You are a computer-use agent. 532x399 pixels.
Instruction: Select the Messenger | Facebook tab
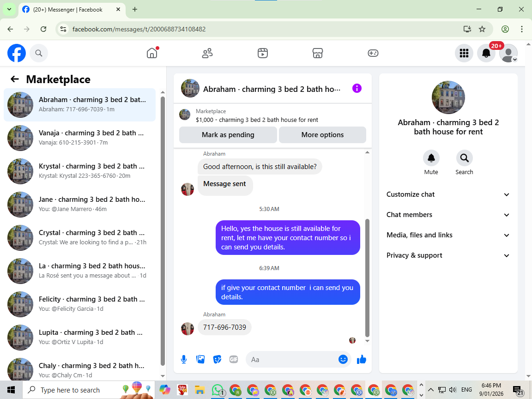[68, 10]
